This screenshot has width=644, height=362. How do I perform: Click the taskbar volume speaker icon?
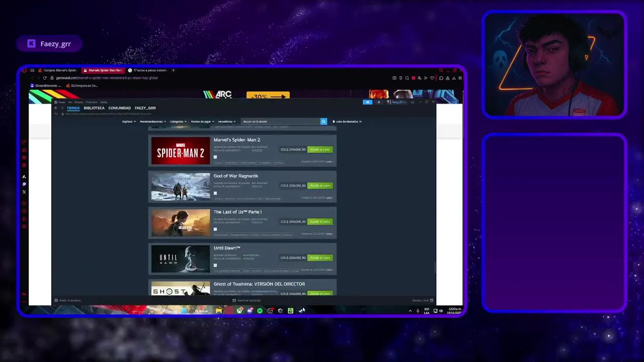(441, 311)
